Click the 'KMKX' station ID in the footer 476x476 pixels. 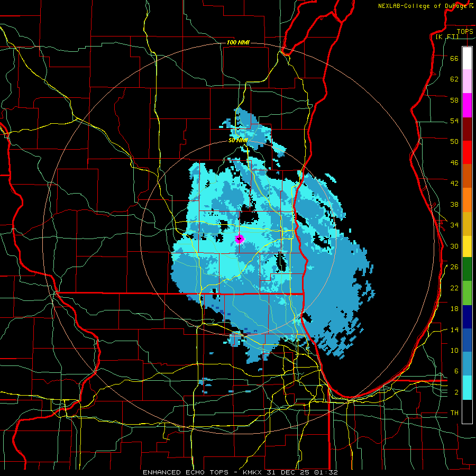coord(253,472)
